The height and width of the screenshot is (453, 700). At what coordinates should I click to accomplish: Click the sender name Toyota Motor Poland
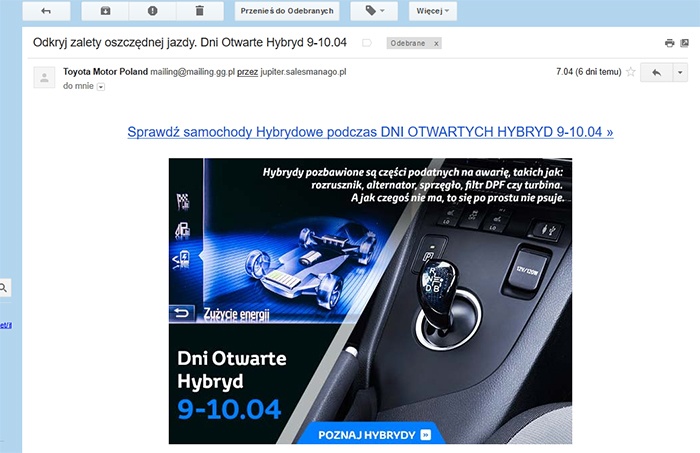(105, 72)
